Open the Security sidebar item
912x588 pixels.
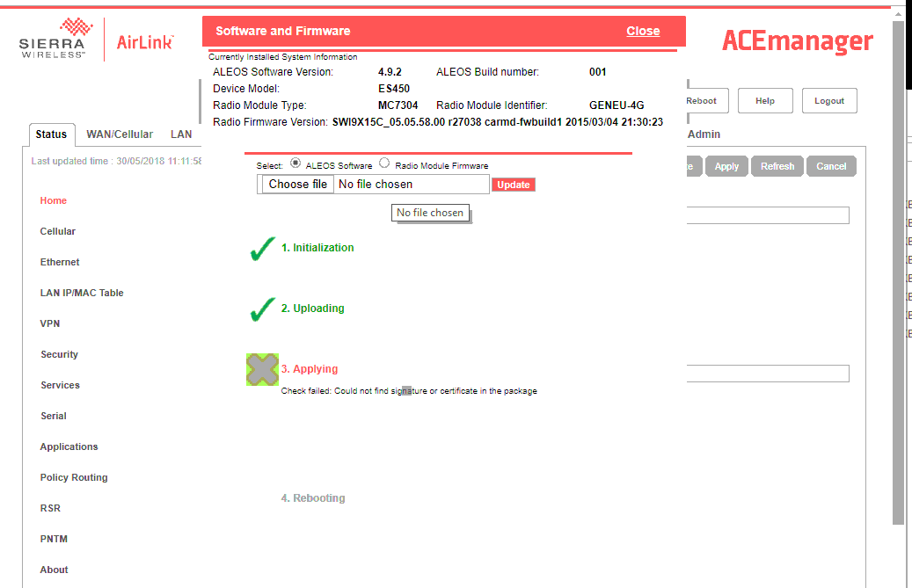(x=59, y=354)
